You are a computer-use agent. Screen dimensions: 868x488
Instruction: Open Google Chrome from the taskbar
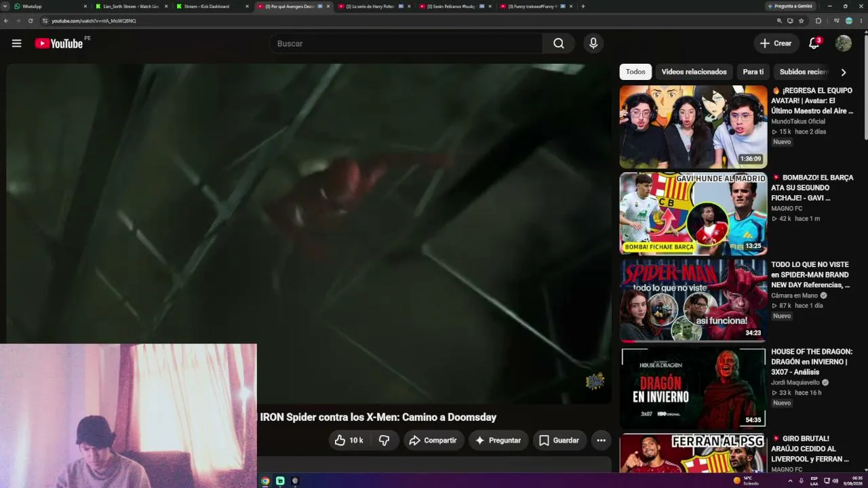(265, 481)
